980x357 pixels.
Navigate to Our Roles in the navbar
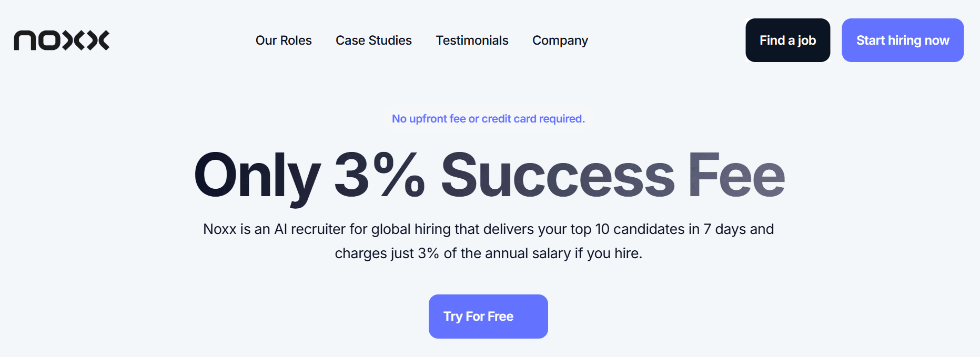coord(284,40)
